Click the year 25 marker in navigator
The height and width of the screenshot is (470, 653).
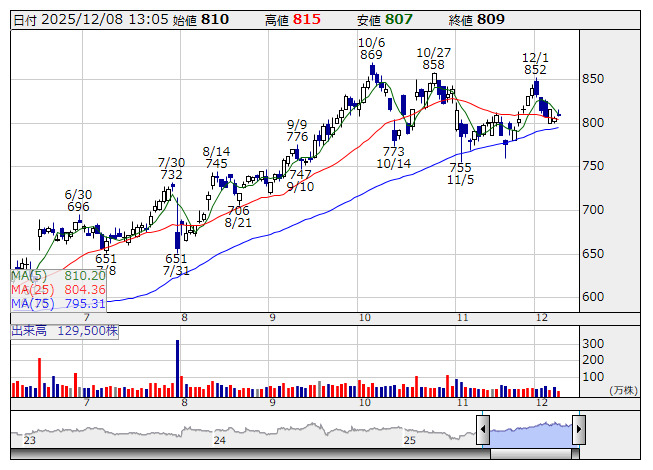[409, 440]
